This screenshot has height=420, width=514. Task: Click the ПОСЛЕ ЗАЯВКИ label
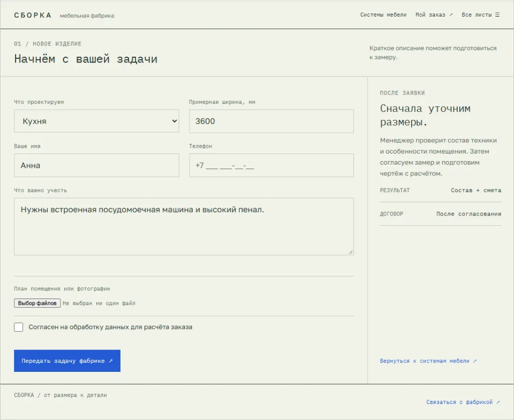pos(402,93)
